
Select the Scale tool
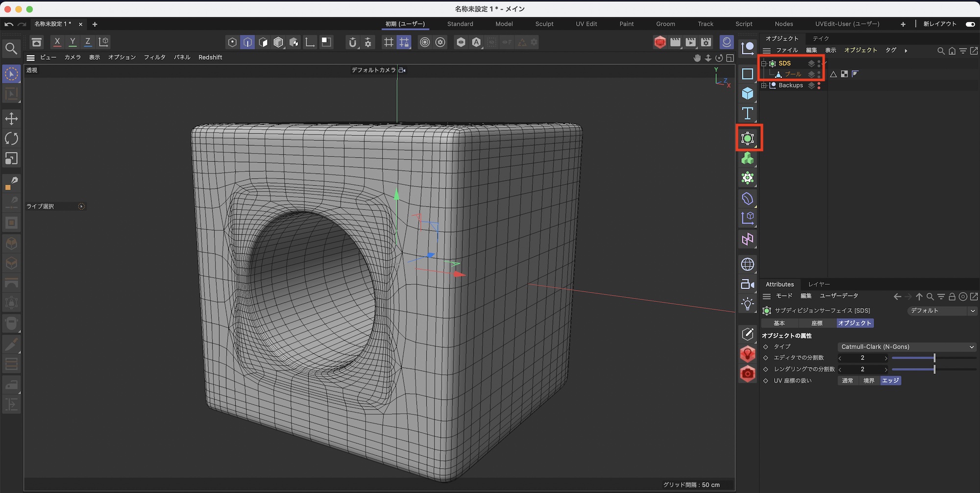pyautogui.click(x=11, y=159)
